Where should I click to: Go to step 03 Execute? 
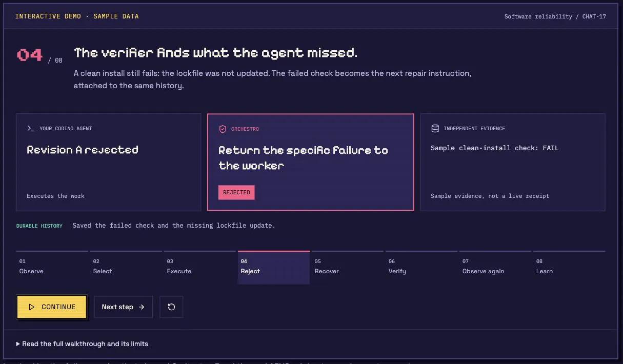click(200, 267)
